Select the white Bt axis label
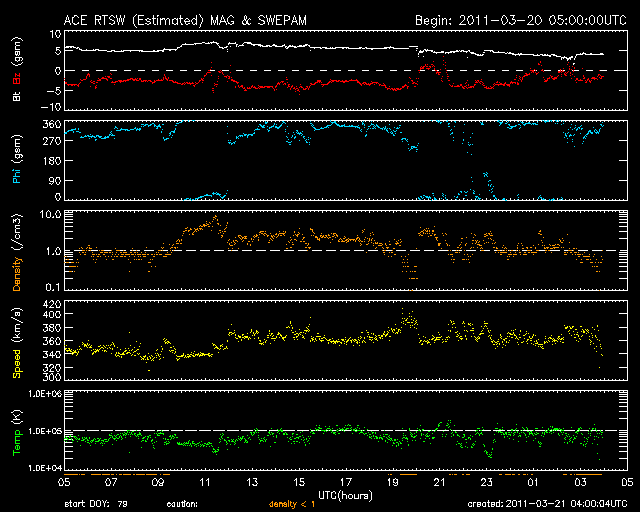The image size is (640, 512). [x=16, y=97]
